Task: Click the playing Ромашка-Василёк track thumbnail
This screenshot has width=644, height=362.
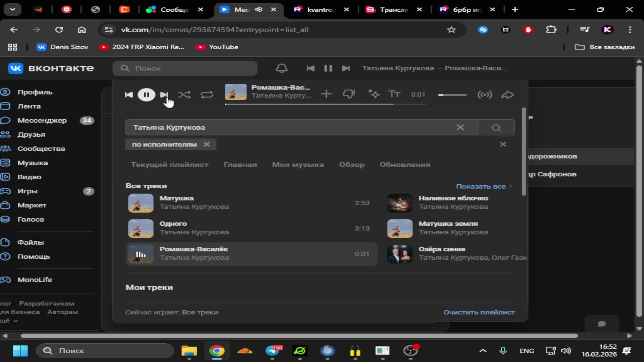Action: click(141, 254)
